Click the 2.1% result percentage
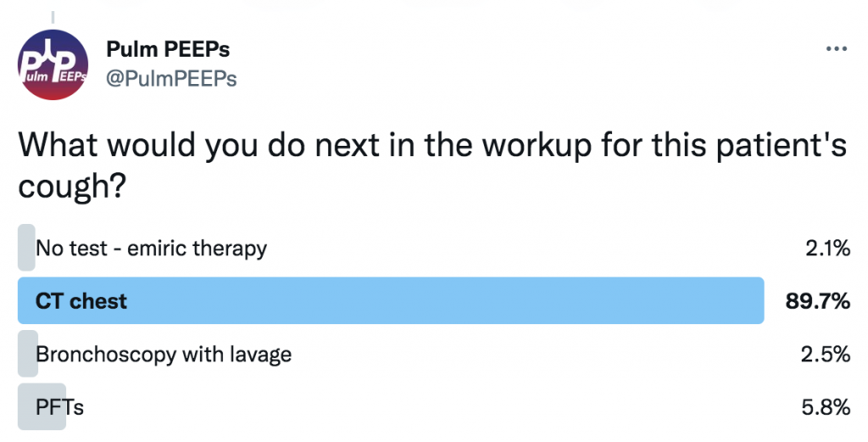This screenshot has height=442, width=868. point(827,248)
